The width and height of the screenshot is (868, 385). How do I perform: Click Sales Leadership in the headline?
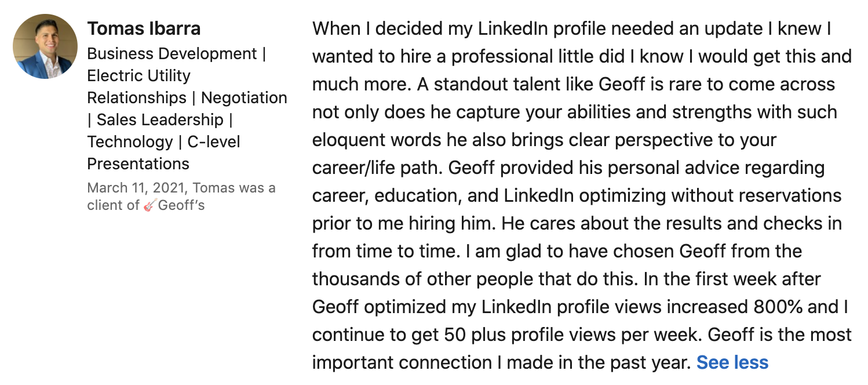pos(159,120)
